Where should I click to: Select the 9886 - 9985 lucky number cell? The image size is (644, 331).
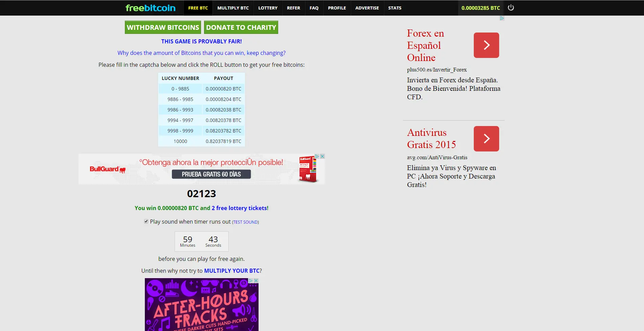180,99
